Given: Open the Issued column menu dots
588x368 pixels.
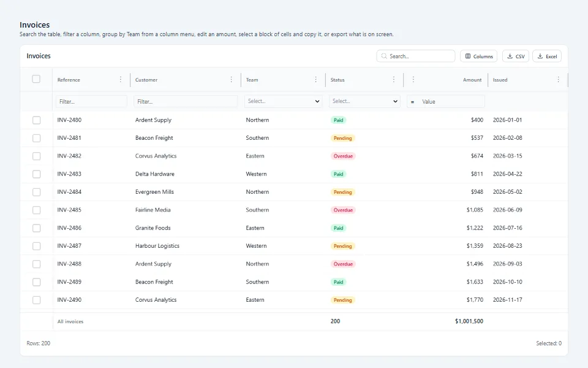Looking at the screenshot, I should tap(558, 79).
